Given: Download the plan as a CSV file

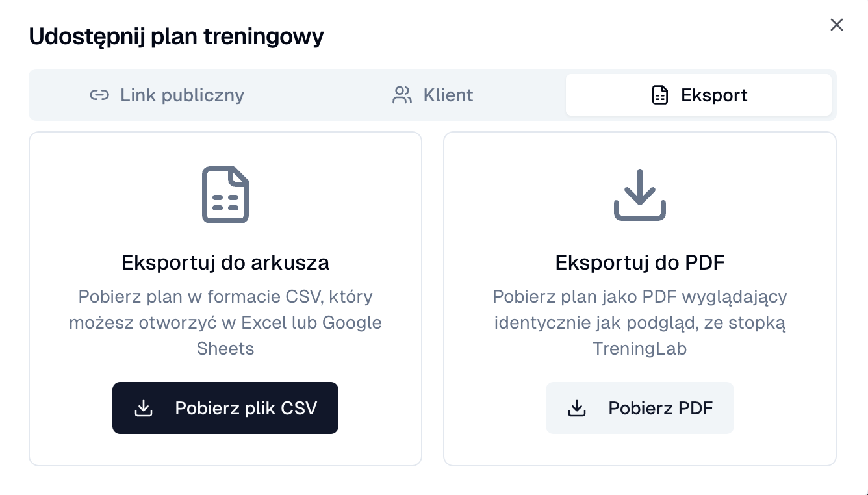Looking at the screenshot, I should point(225,408).
